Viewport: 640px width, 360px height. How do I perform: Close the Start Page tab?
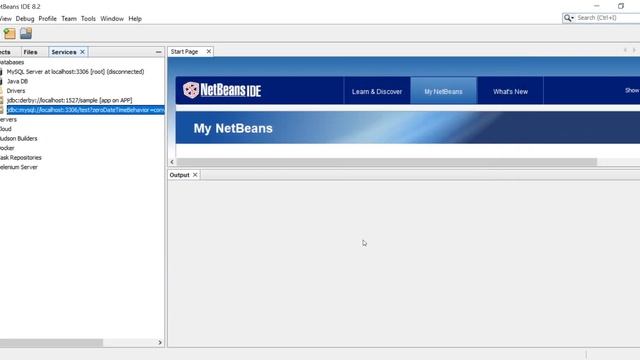coord(209,51)
